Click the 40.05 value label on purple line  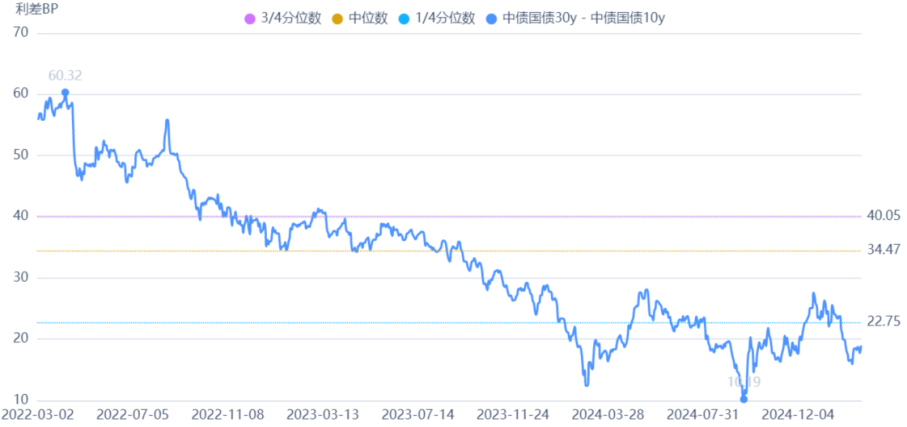click(884, 215)
